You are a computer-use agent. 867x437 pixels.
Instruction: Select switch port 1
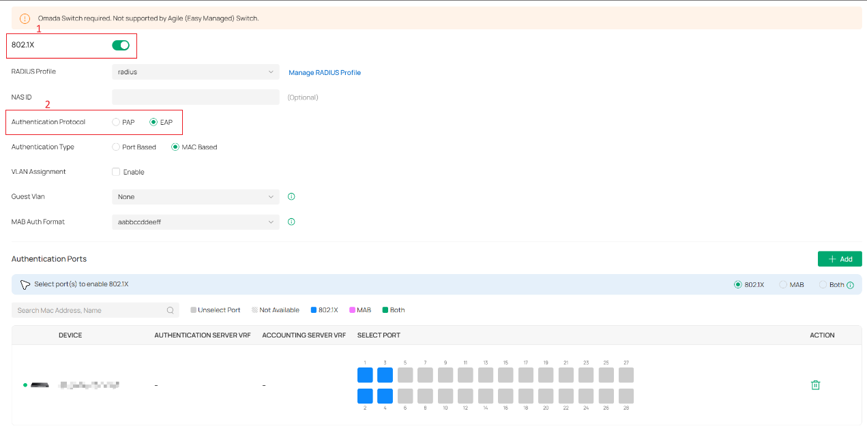point(365,375)
